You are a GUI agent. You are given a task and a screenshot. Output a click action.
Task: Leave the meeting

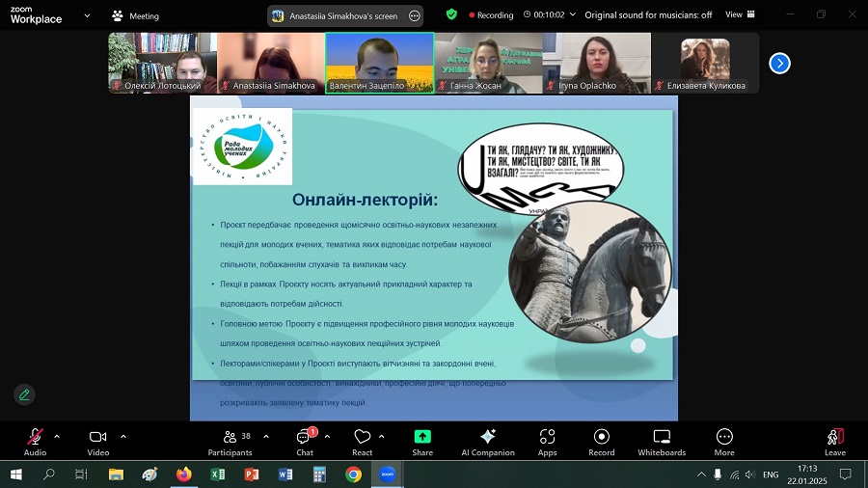tap(834, 442)
